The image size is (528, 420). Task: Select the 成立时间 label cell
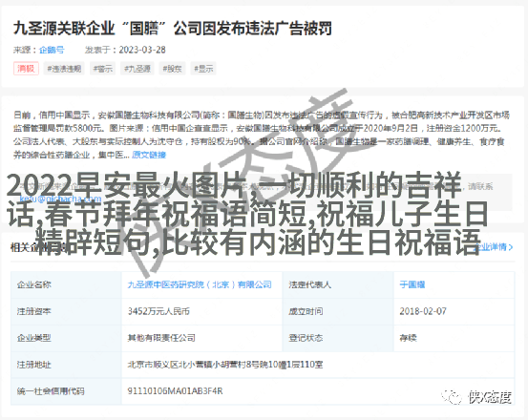(338, 311)
